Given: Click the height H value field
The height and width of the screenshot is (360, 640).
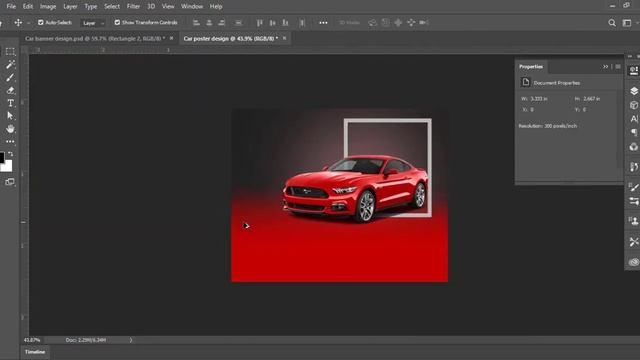Looking at the screenshot, I should (x=592, y=99).
